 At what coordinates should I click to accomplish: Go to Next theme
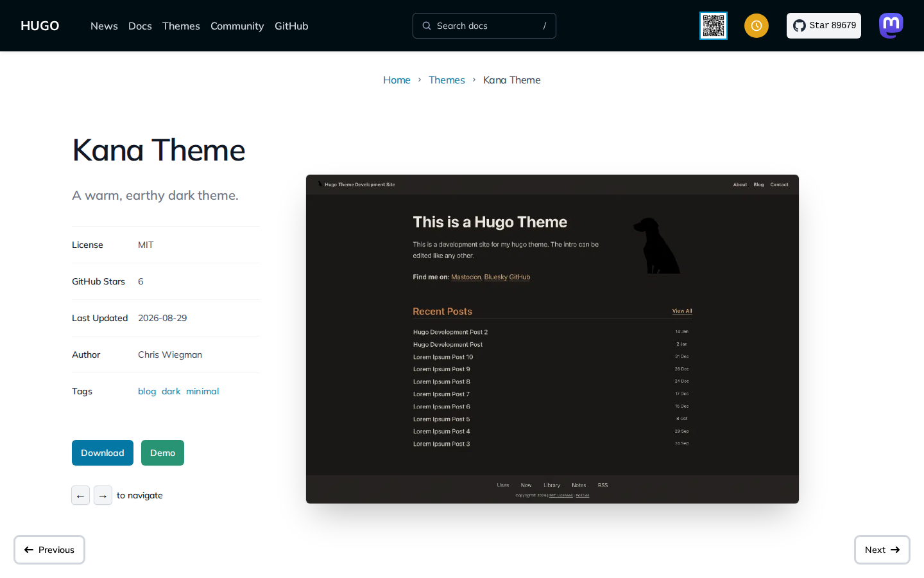882,550
